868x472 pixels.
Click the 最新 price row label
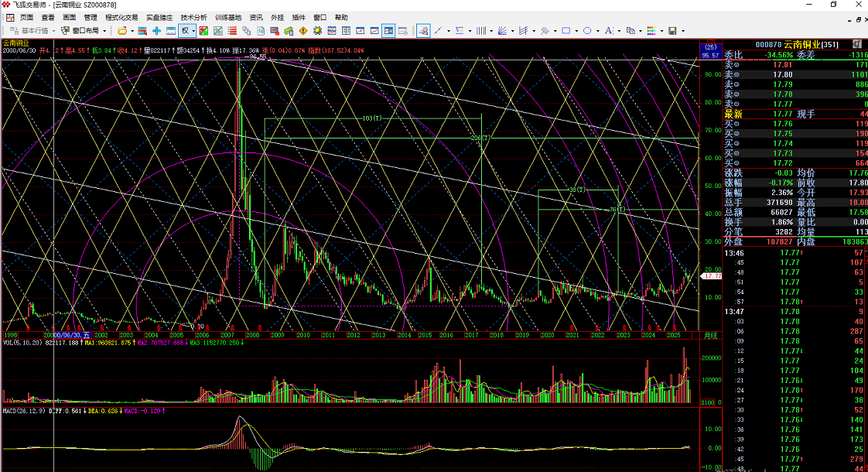[x=733, y=114]
